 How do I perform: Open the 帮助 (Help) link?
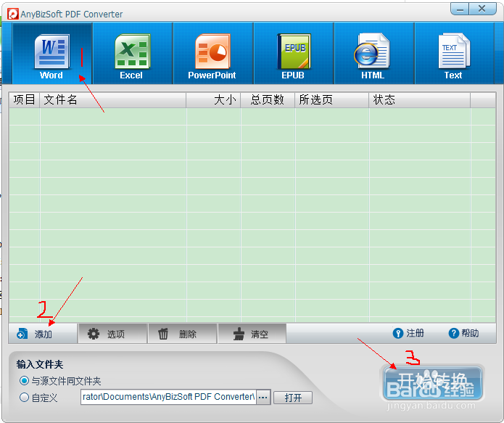tap(463, 333)
